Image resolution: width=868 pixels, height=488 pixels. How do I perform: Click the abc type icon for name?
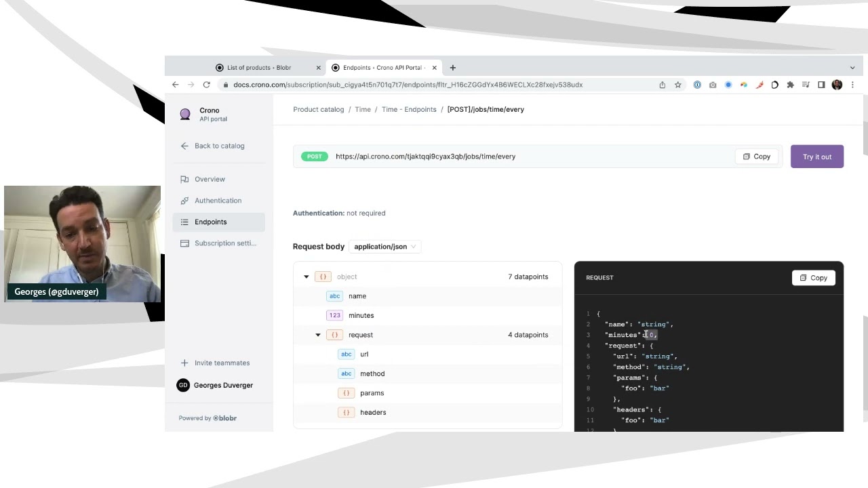tap(334, 296)
